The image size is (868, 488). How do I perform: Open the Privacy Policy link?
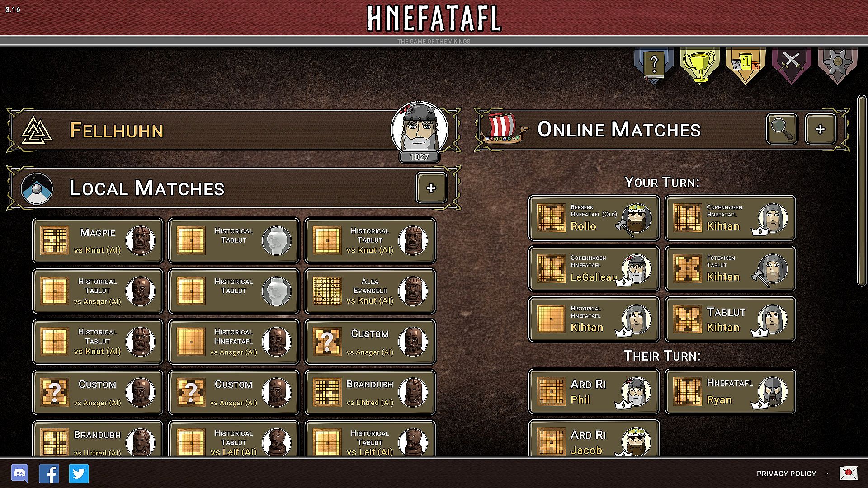(x=786, y=474)
